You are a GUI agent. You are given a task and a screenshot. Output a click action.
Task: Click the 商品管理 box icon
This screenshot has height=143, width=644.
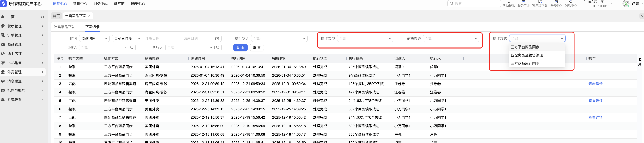[x=3, y=44]
